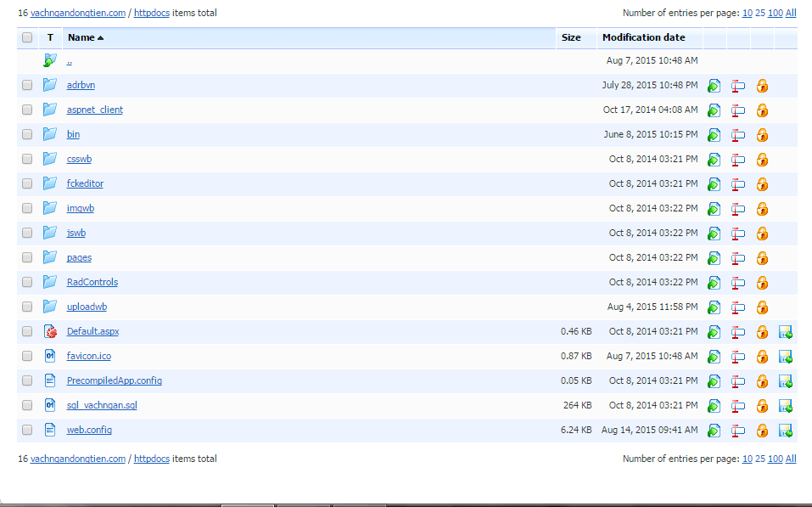The height and width of the screenshot is (507, 812).
Task: Click the move/copy icon for adrbvn folder
Action: [x=714, y=86]
